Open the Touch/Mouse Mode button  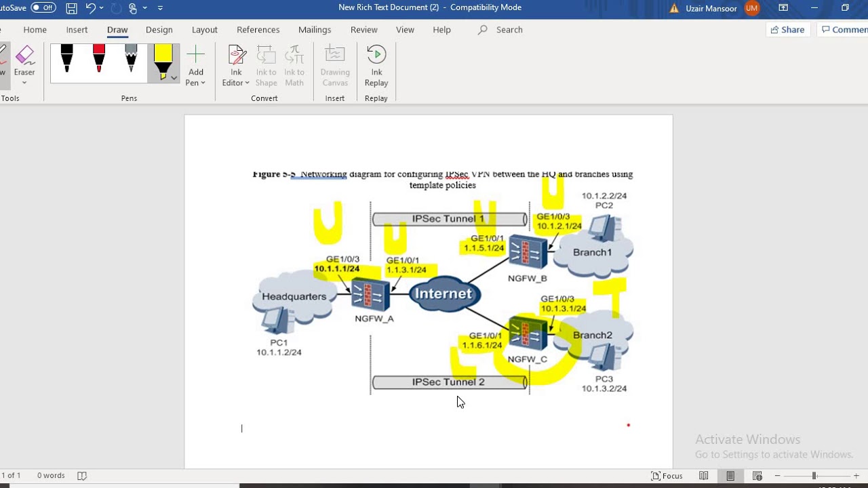(x=133, y=8)
